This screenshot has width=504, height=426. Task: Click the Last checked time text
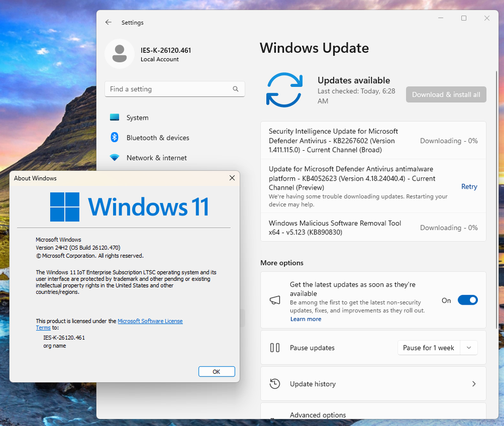(356, 96)
